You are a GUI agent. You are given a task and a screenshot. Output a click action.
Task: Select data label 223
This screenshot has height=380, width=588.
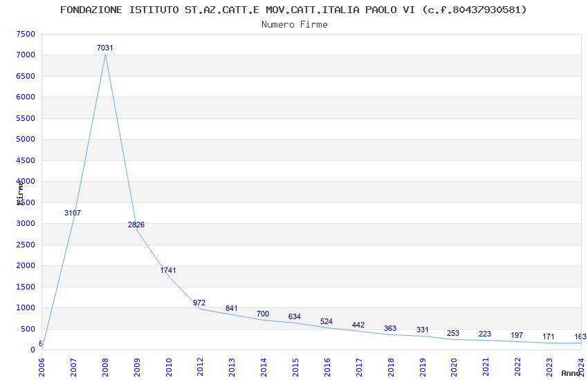(x=485, y=334)
